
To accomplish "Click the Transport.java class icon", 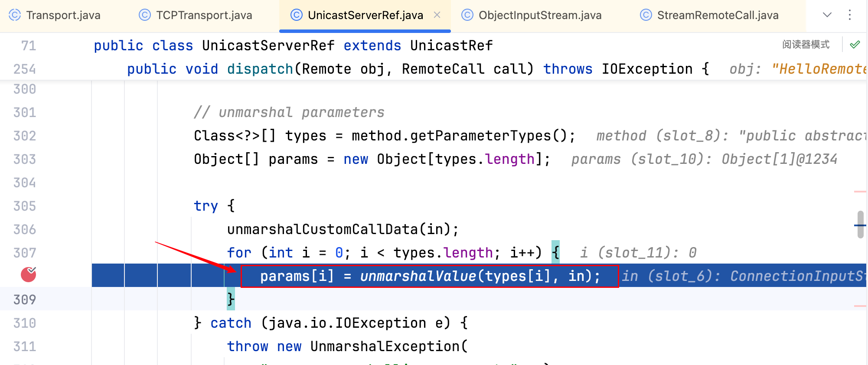I will click(15, 15).
